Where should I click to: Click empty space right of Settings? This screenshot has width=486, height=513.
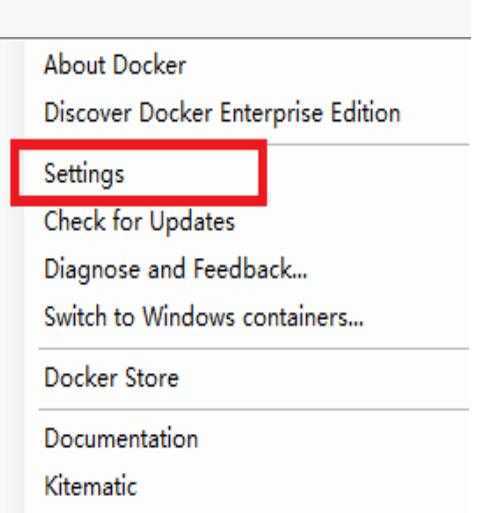[367, 174]
